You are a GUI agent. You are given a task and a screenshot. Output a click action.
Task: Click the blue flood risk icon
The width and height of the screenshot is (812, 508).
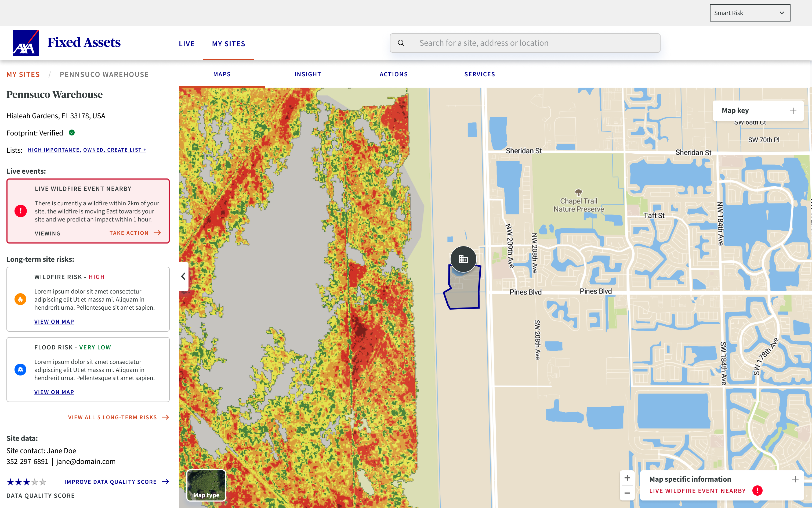point(20,370)
